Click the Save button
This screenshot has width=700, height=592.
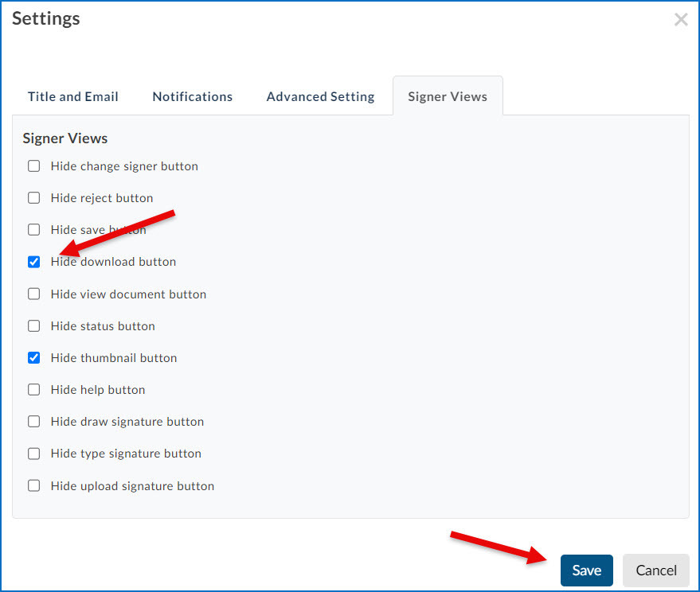click(x=586, y=571)
